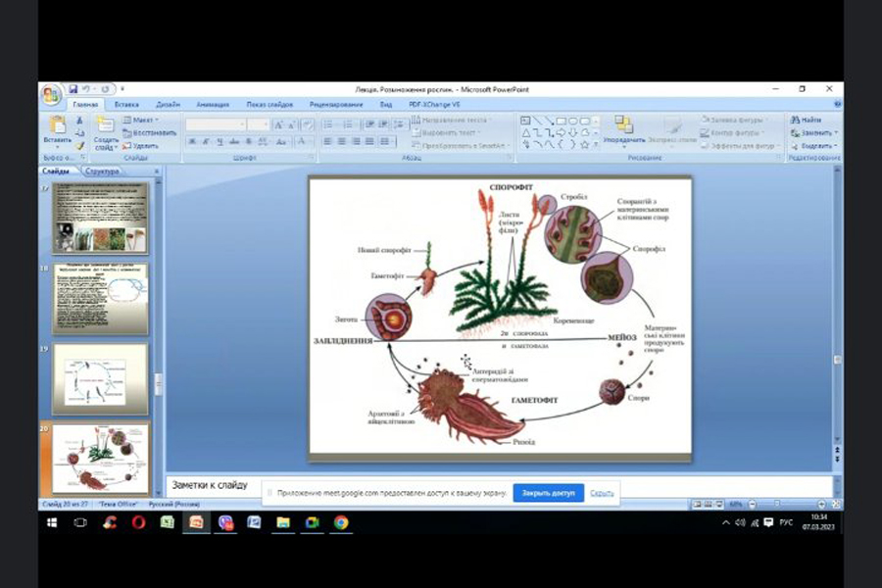Click the Вставить (Paste) icon
Screen dimensions: 882x588
pos(57,126)
